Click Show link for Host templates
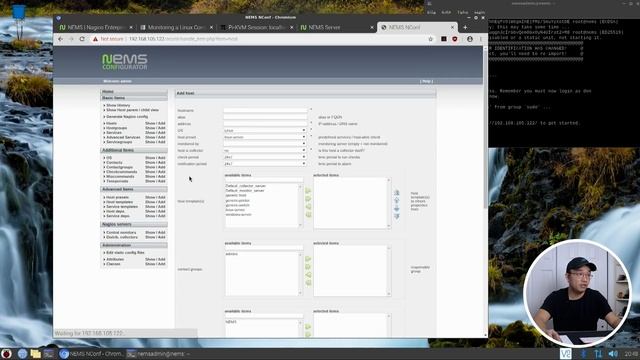 click(150, 202)
